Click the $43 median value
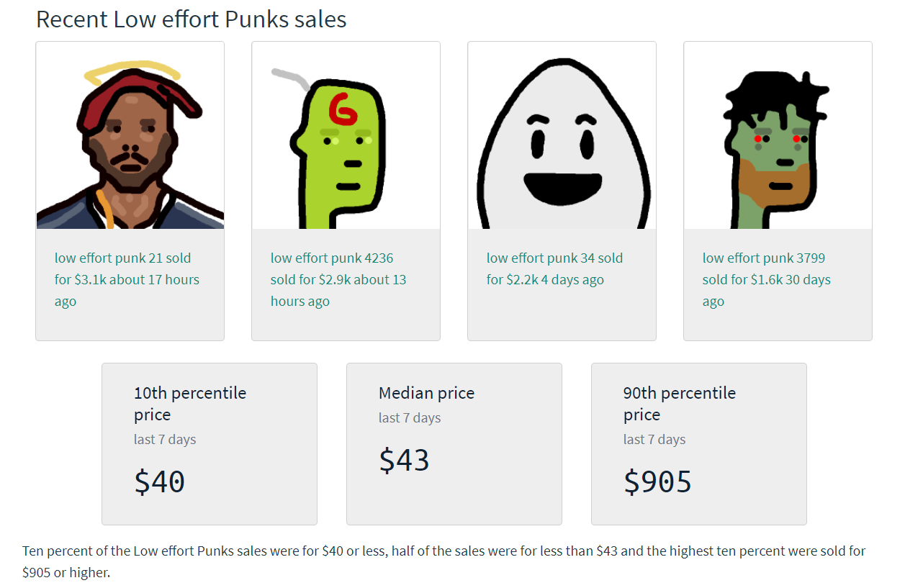The height and width of the screenshot is (588, 905). (x=404, y=461)
